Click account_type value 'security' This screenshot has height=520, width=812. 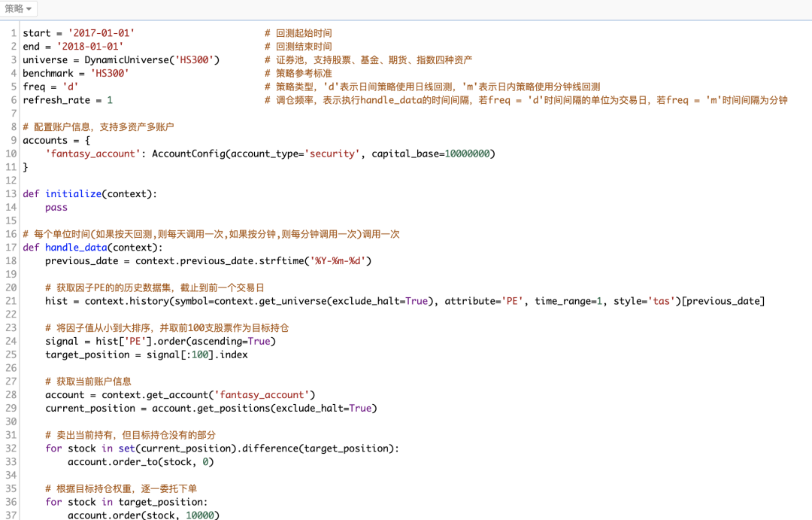[332, 154]
